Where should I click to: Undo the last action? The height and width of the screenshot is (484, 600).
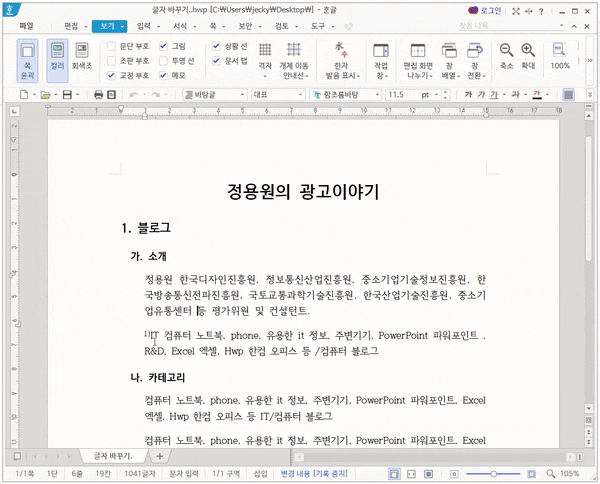coord(134,95)
